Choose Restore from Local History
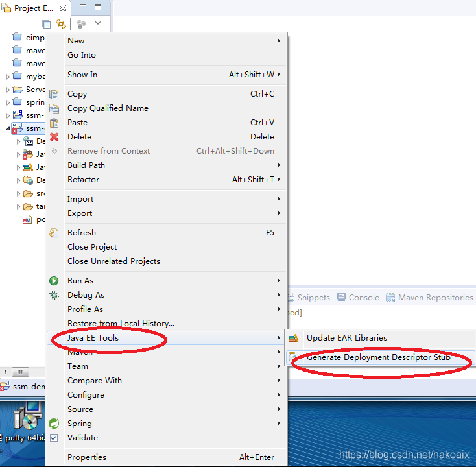The width and height of the screenshot is (476, 467). (x=167, y=324)
